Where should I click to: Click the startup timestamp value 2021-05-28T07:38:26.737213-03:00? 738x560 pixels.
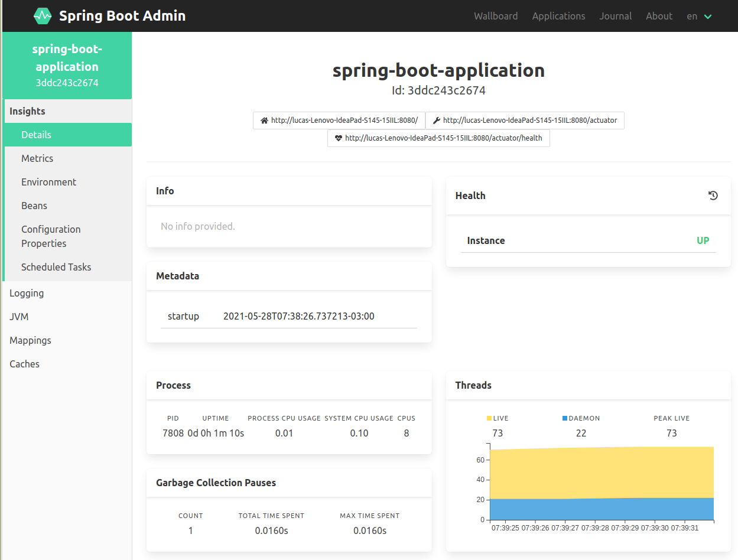point(298,316)
